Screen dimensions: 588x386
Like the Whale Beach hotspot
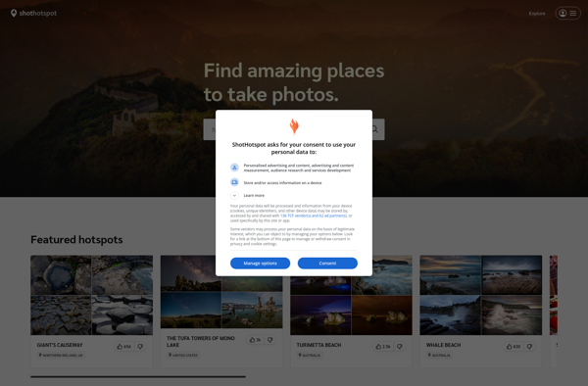[514, 346]
